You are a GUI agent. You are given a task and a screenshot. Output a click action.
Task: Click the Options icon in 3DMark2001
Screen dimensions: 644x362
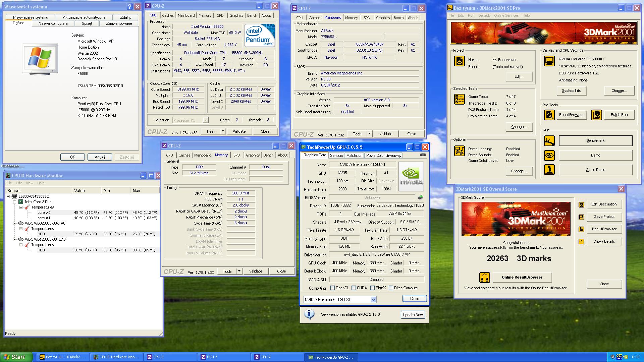pos(460,151)
